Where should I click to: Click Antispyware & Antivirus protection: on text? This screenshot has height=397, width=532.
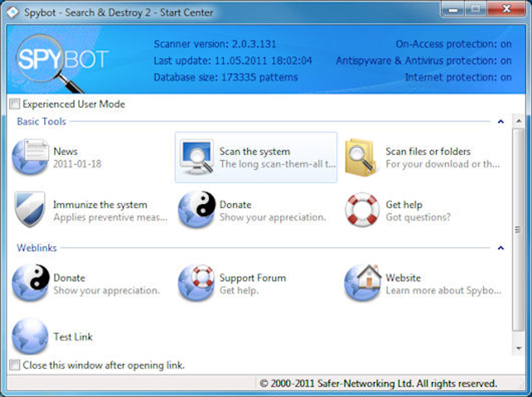coord(424,61)
